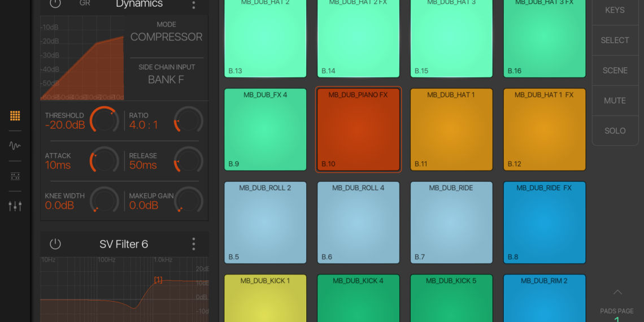The width and height of the screenshot is (644, 322).
Task: Open the mixer faders icon in sidebar
Action: click(x=15, y=206)
